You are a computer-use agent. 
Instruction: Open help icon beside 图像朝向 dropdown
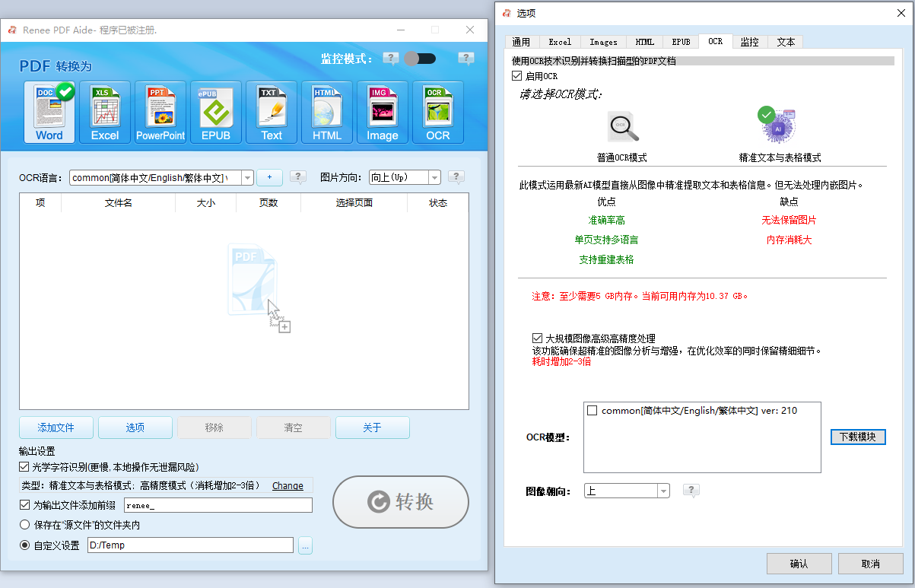[691, 491]
